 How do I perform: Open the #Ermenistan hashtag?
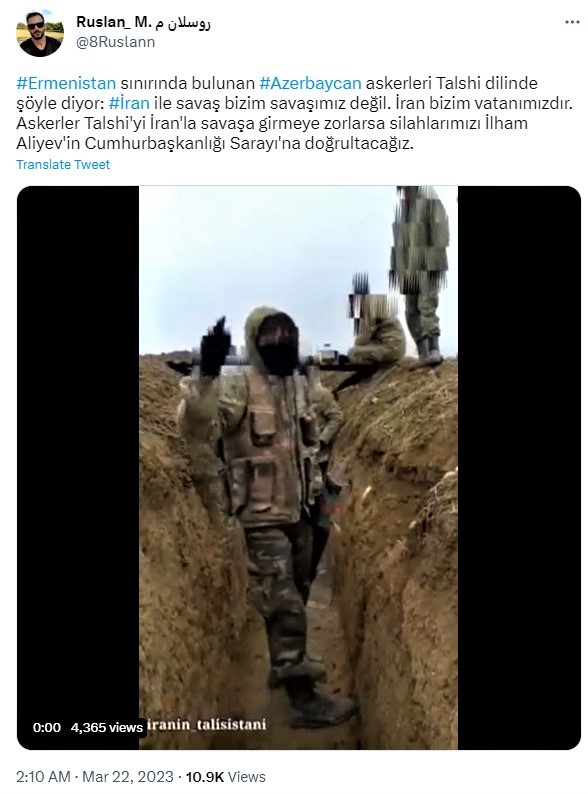[x=66, y=83]
